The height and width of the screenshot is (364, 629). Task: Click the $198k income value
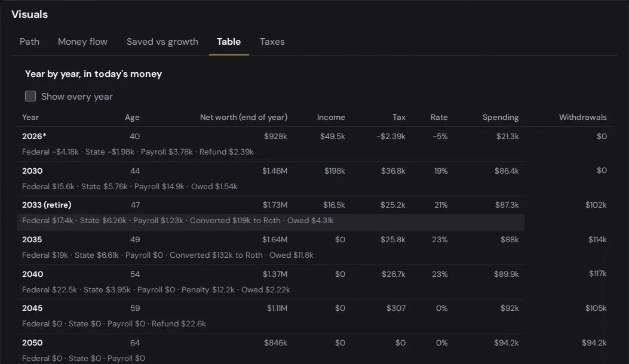[335, 171]
